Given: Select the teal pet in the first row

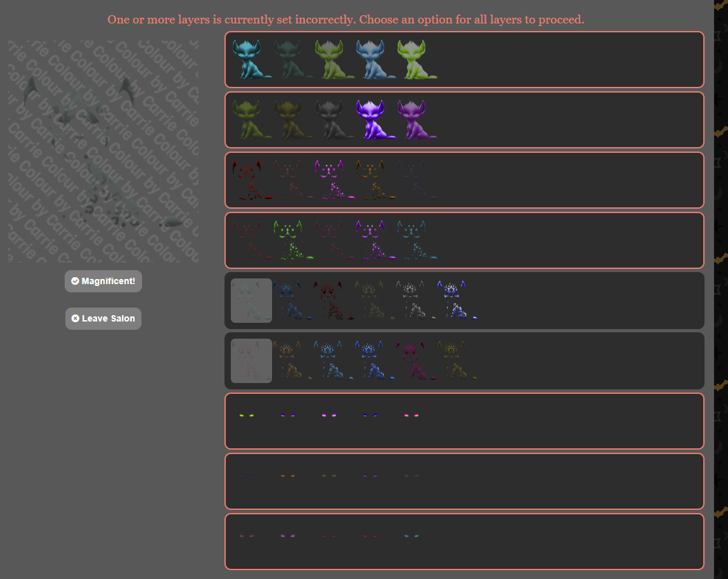Looking at the screenshot, I should tap(251, 60).
